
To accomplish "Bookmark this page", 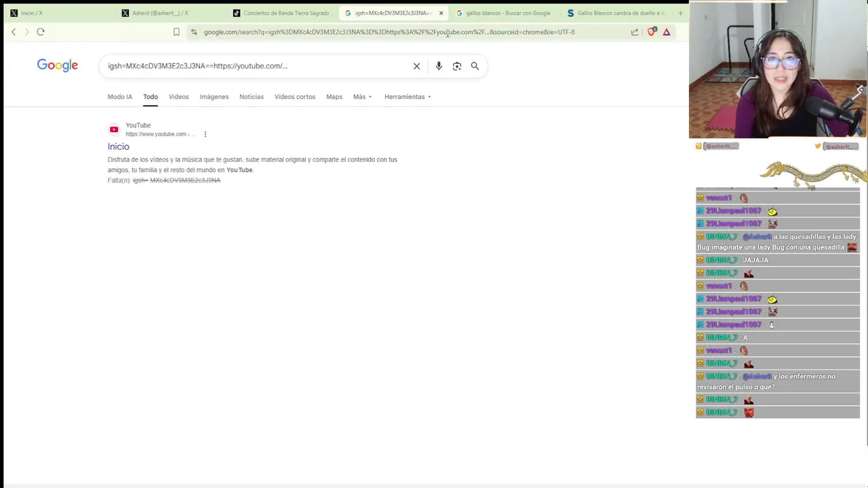I will point(176,32).
